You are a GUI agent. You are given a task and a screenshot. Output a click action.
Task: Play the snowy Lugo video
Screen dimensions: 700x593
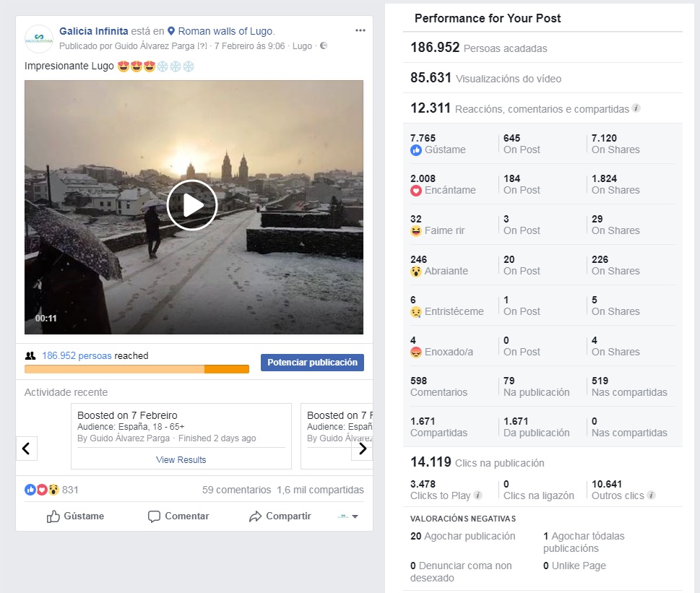[192, 205]
